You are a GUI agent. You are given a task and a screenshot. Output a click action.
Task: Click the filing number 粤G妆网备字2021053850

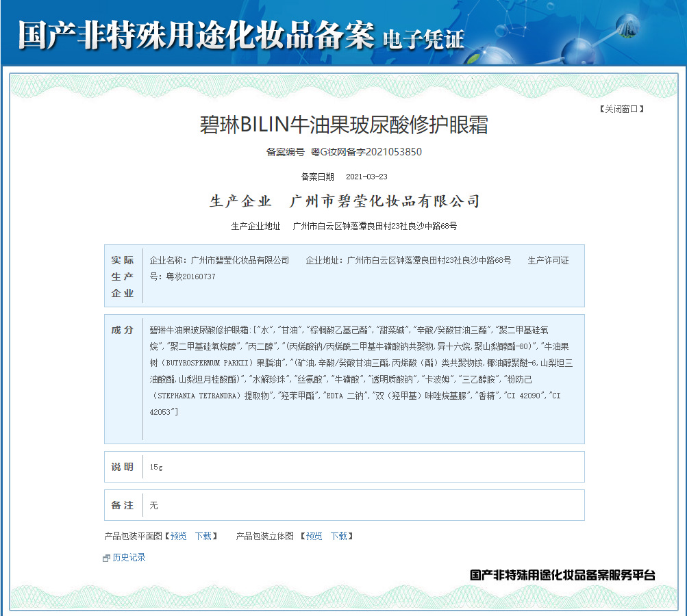(x=366, y=152)
